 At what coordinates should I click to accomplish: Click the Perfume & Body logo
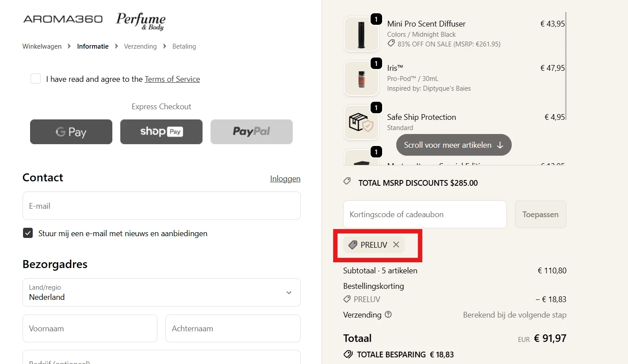click(x=141, y=21)
